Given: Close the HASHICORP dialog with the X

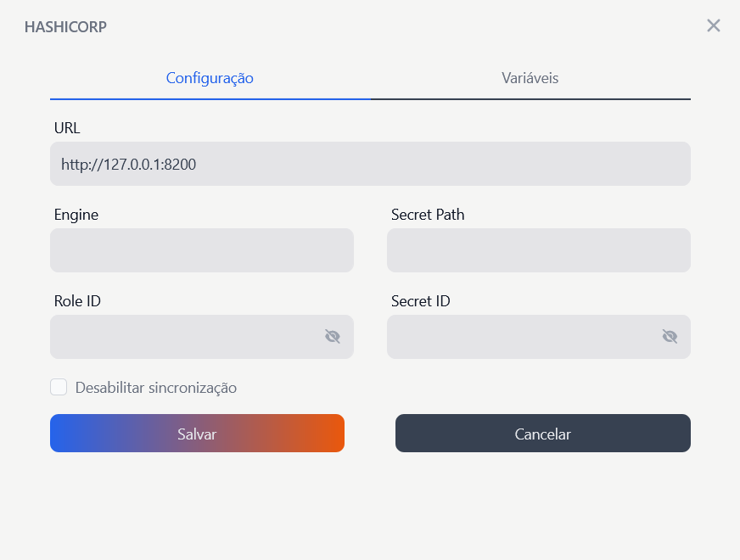Looking at the screenshot, I should point(714,25).
